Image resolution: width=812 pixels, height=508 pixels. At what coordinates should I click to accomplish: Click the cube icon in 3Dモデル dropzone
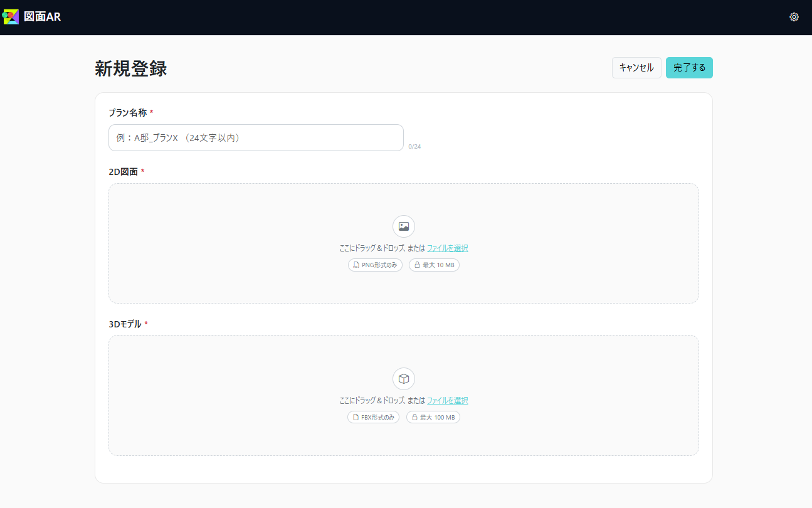click(404, 379)
